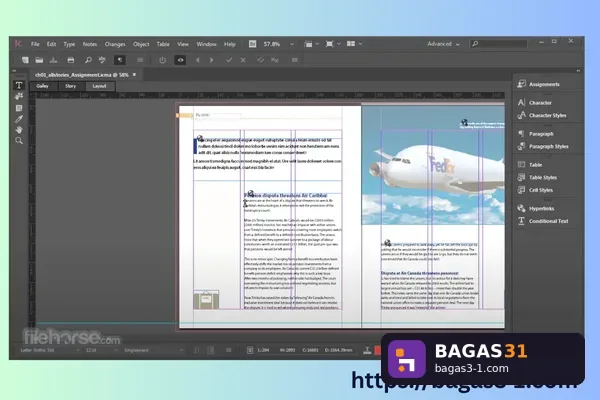This screenshot has width=600, height=400.
Task: Open the Help menu
Action: 230,44
